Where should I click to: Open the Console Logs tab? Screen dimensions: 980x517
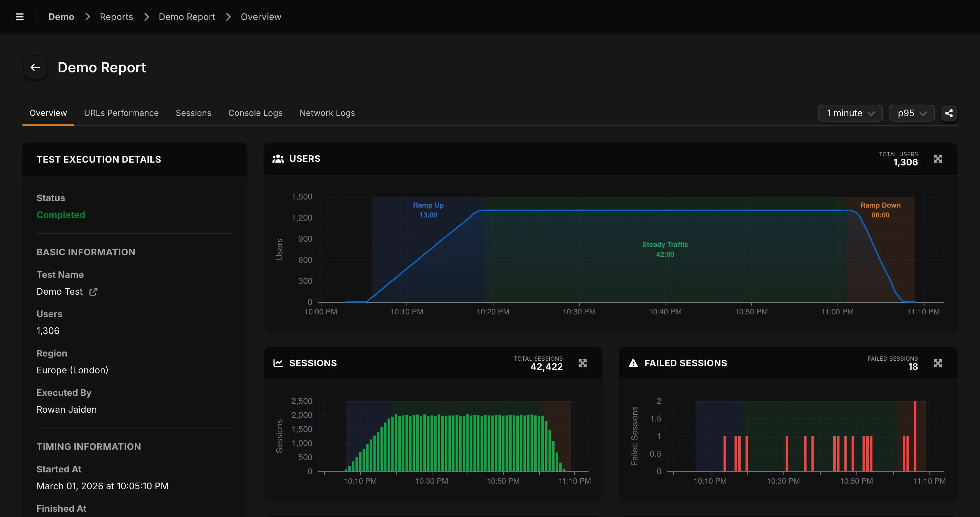(255, 113)
